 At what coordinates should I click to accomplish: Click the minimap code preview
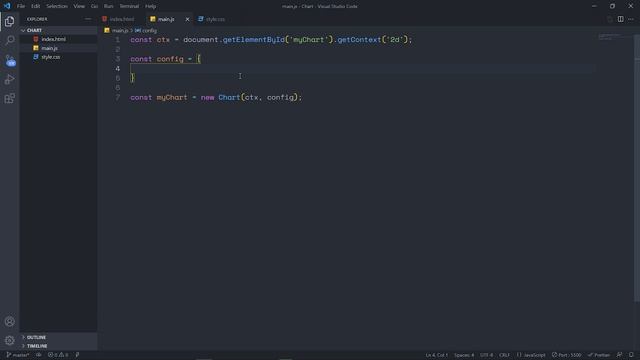610,38
